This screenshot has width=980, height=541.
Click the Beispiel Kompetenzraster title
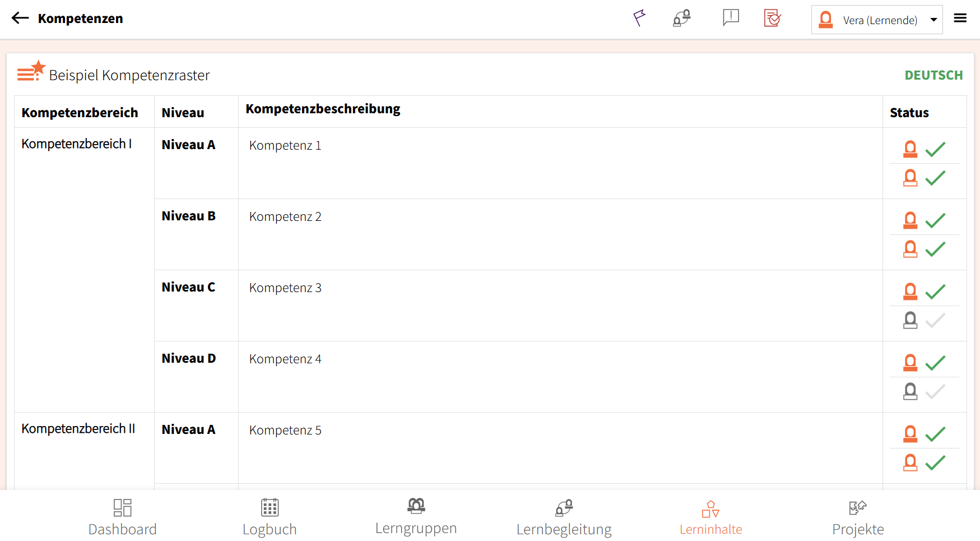point(129,76)
